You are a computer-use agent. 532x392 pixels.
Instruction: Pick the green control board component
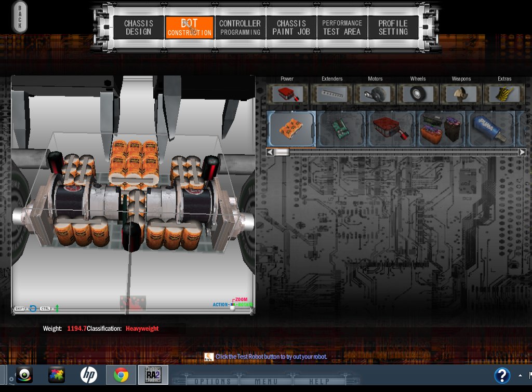(x=341, y=129)
